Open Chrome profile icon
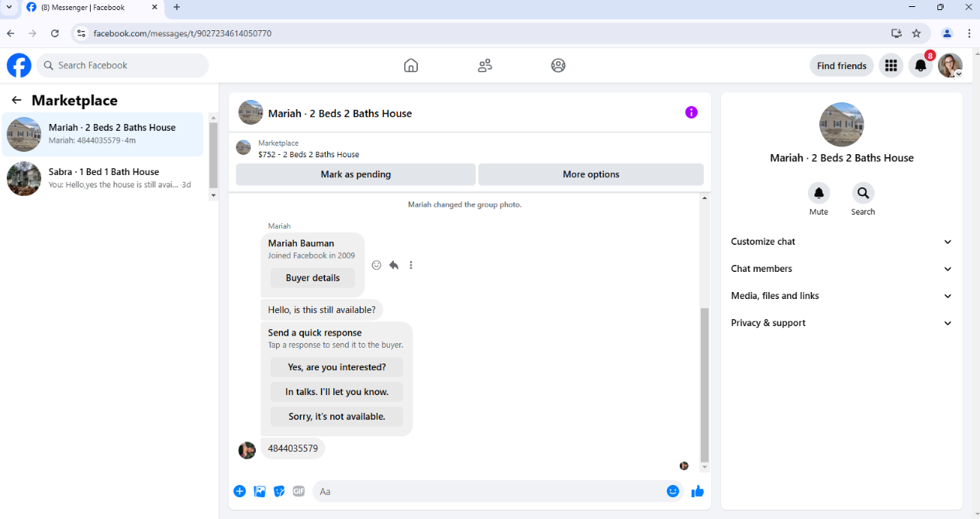This screenshot has width=980, height=519. (x=947, y=33)
